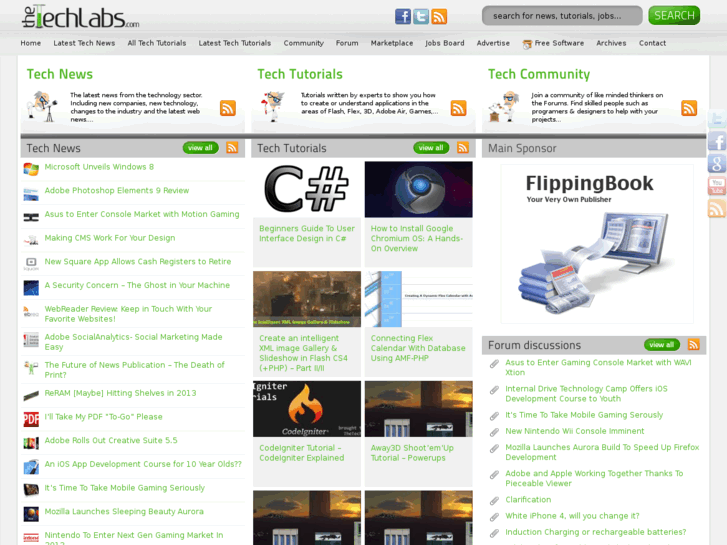This screenshot has width=727, height=545.
Task: Open Adobe Photoshop Elements 9 Review article
Action: point(117,191)
